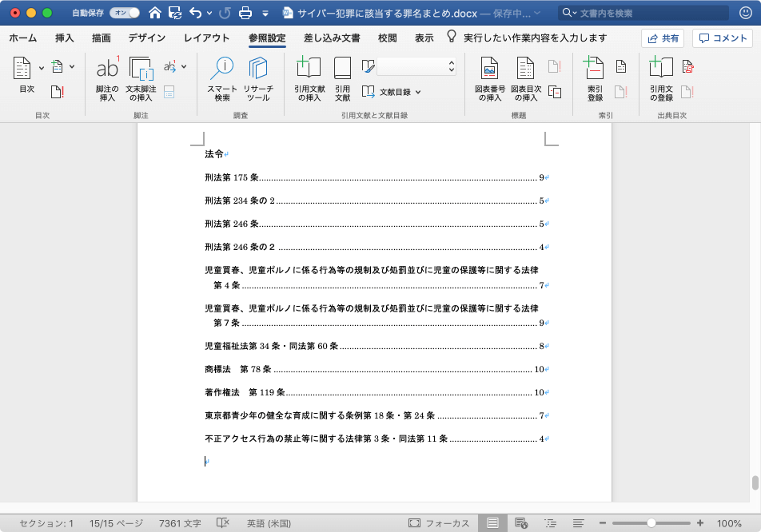761x532 pixels.
Task: Switch to draft view
Action: pos(578,522)
